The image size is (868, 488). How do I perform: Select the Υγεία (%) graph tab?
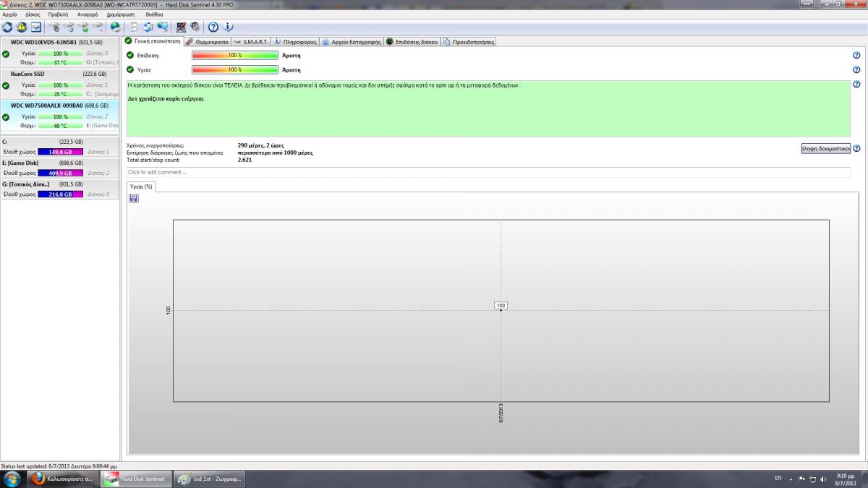tap(141, 187)
